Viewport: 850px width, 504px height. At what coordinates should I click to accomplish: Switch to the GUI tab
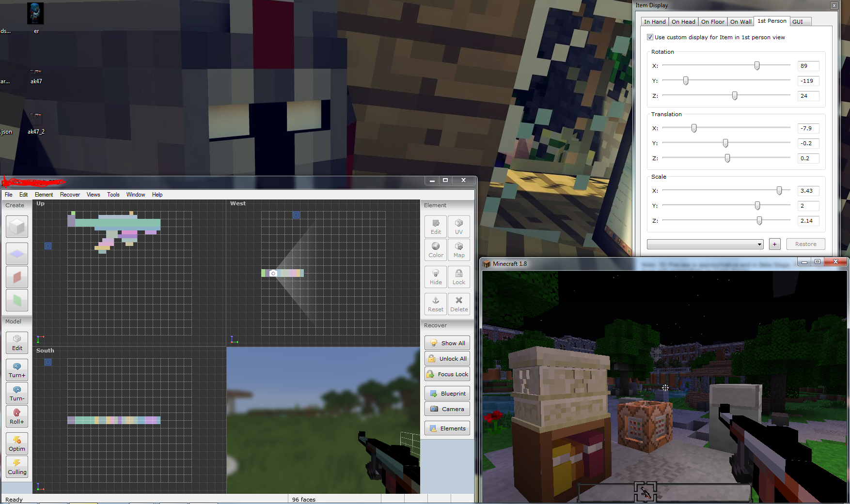(x=800, y=22)
